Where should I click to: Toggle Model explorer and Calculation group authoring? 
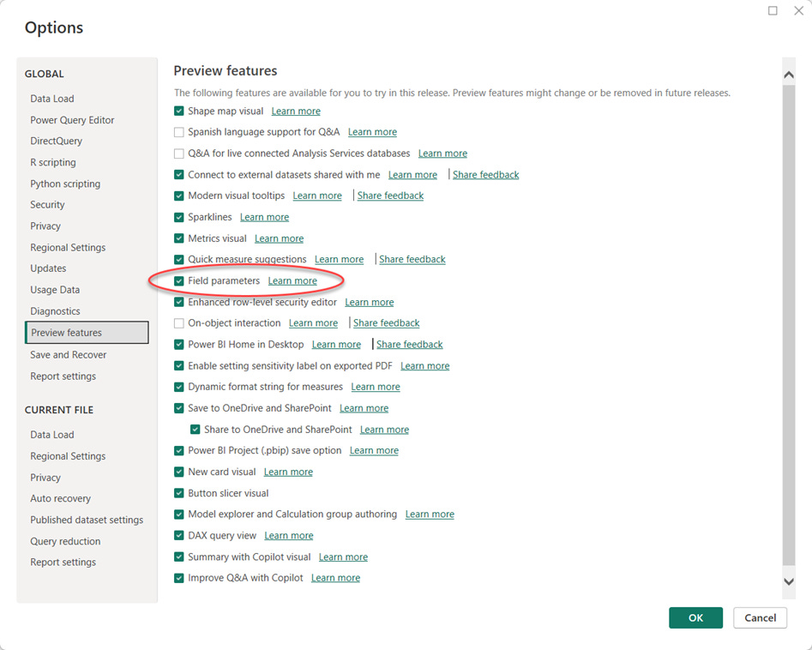tap(178, 515)
